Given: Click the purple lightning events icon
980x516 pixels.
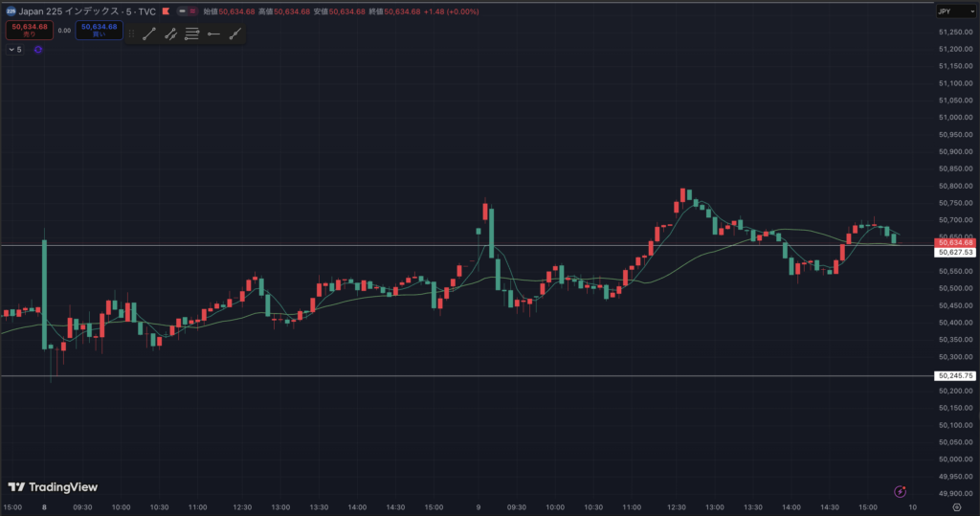Looking at the screenshot, I should tap(900, 491).
